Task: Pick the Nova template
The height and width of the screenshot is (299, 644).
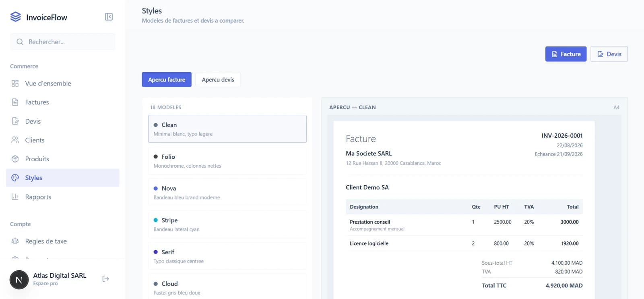Action: click(x=227, y=193)
